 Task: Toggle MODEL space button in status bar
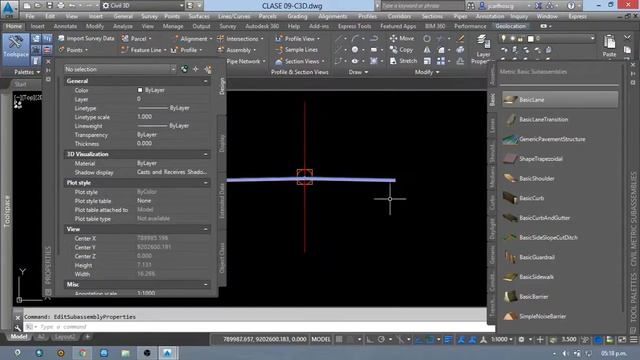tap(321, 340)
